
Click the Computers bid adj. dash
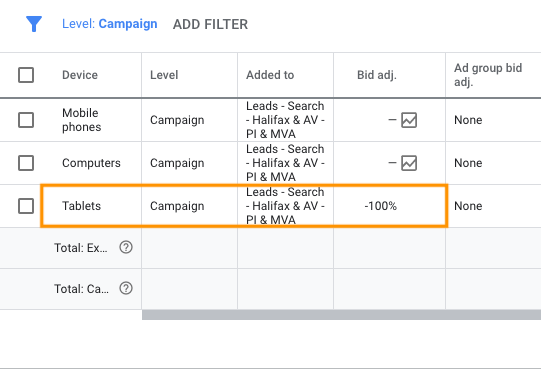point(392,163)
